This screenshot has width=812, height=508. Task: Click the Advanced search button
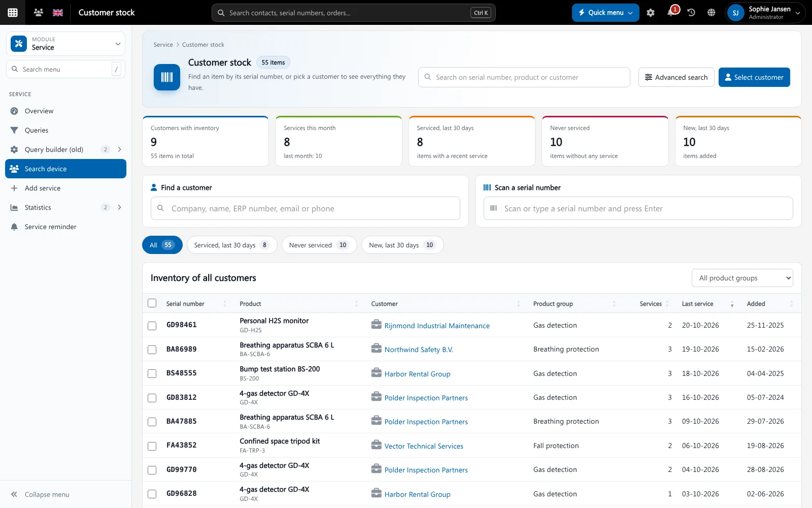(676, 77)
